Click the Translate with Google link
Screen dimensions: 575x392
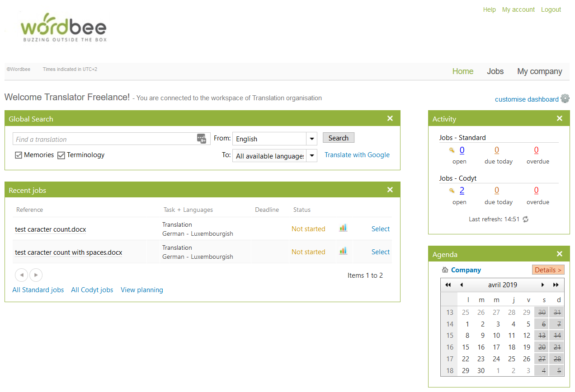[357, 155]
